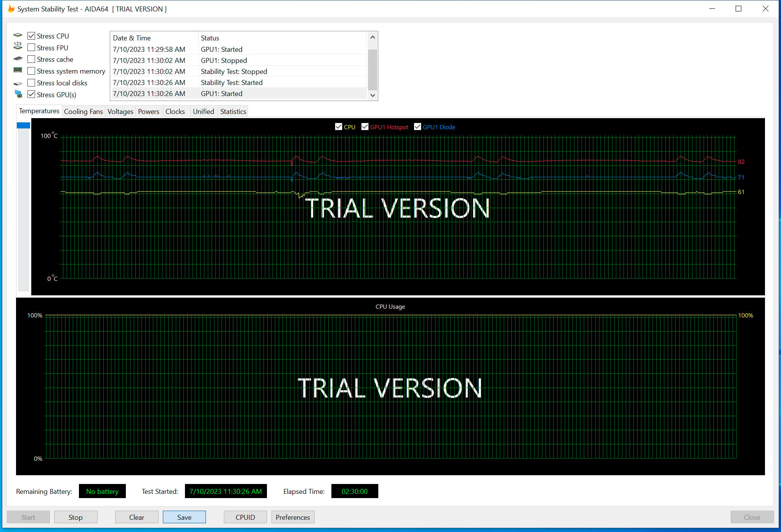
Task: Click the blue graph scale slider handle
Action: click(x=23, y=125)
